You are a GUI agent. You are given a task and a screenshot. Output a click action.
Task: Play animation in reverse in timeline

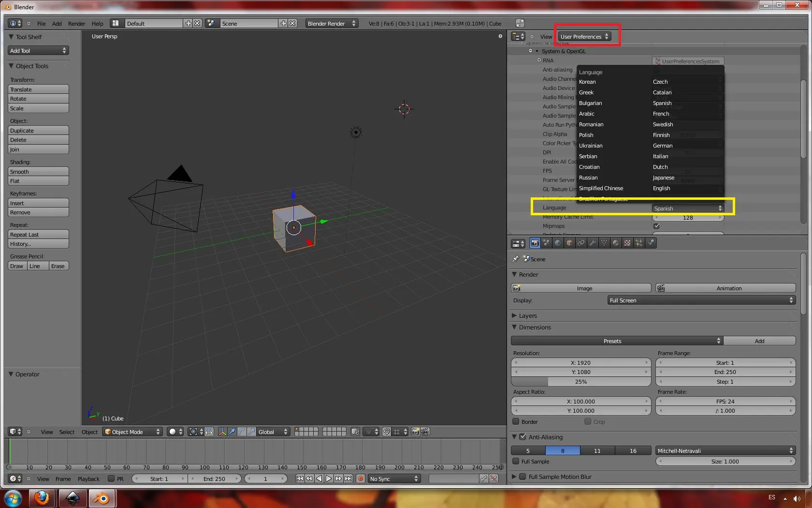point(319,478)
